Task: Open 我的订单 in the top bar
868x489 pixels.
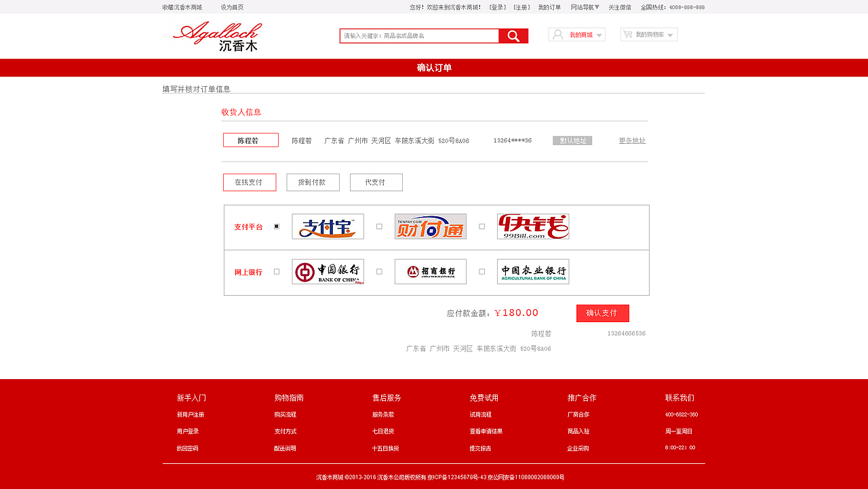Action: pyautogui.click(x=549, y=7)
